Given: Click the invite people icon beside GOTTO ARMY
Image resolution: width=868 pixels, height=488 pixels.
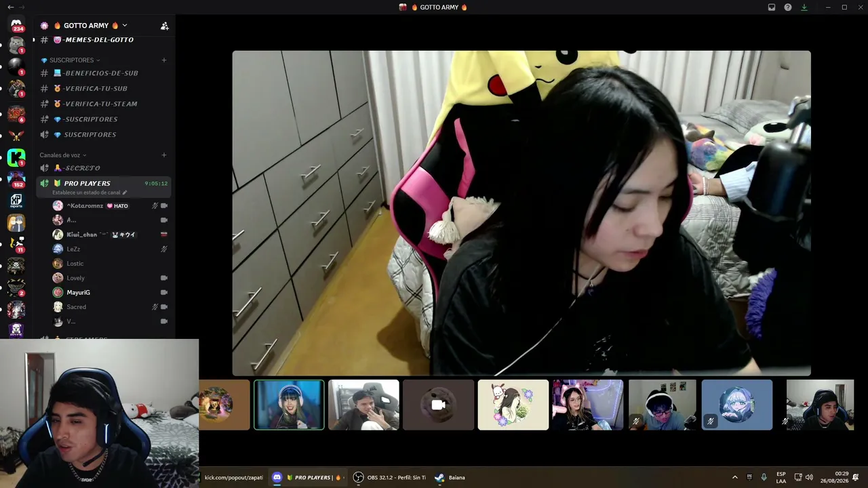Looking at the screenshot, I should 164,26.
